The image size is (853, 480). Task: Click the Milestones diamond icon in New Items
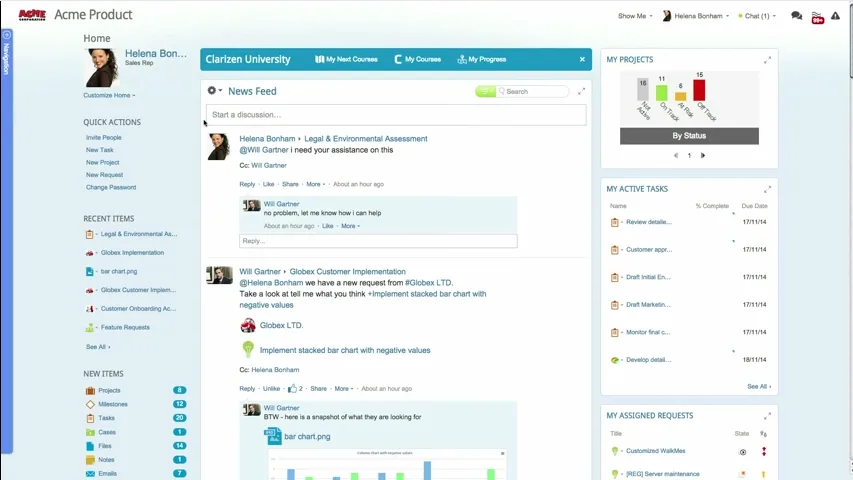tap(90, 404)
